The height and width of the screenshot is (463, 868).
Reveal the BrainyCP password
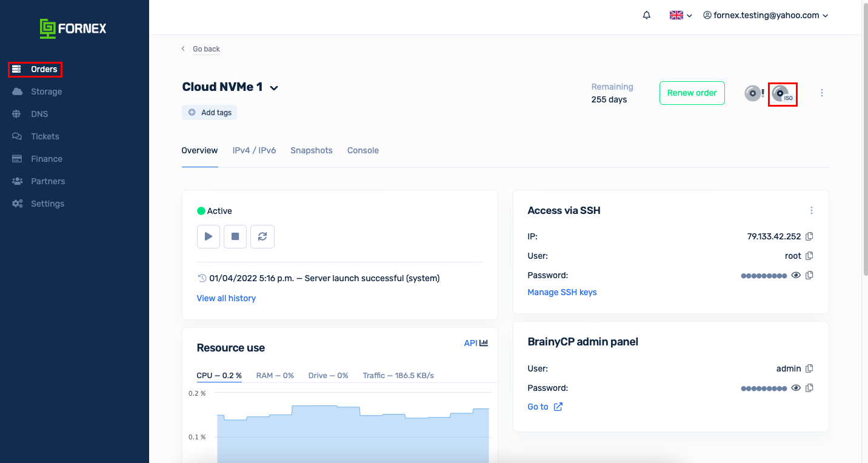click(x=796, y=388)
